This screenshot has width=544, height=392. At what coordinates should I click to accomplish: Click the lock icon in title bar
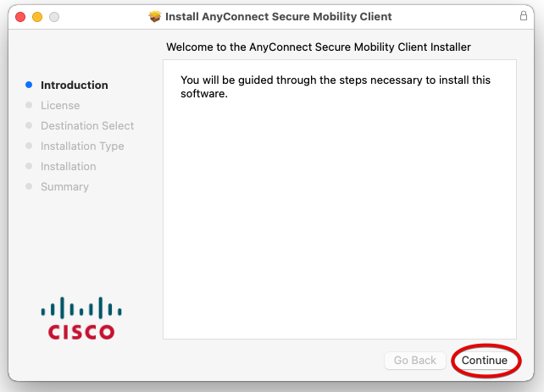point(523,16)
